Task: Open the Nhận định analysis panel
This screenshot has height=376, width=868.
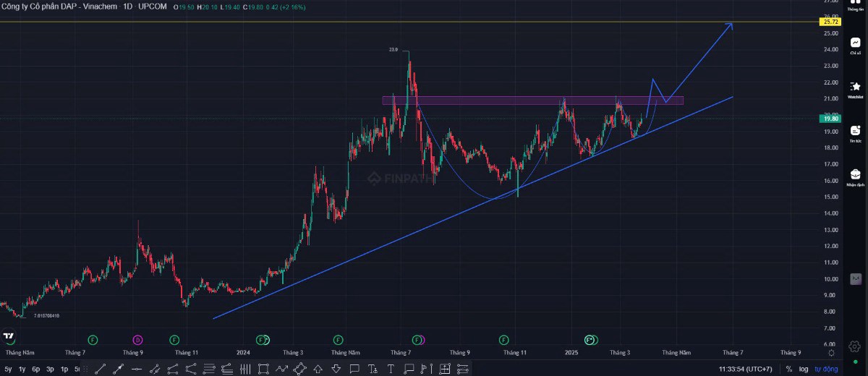Action: pos(856,178)
